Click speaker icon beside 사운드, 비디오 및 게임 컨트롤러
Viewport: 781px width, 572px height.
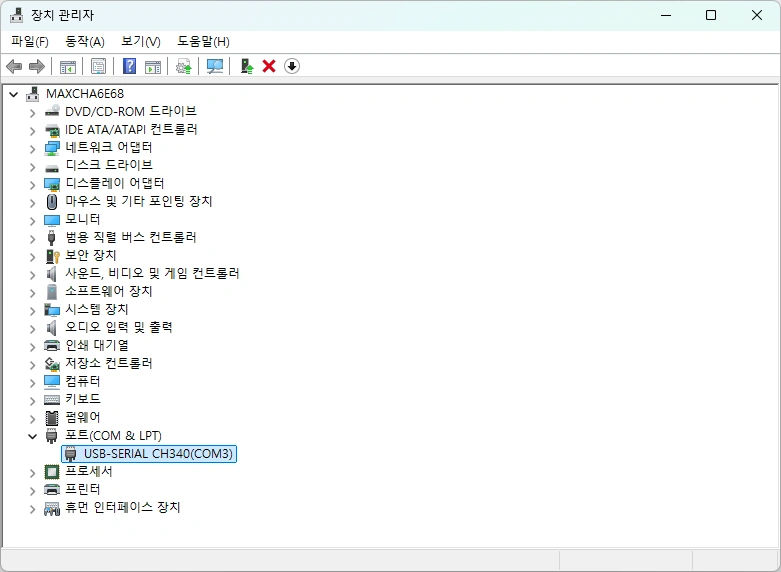(x=51, y=274)
